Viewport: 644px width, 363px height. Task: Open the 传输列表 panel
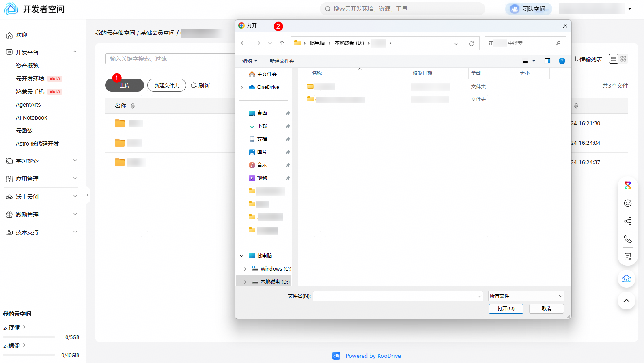pyautogui.click(x=588, y=59)
